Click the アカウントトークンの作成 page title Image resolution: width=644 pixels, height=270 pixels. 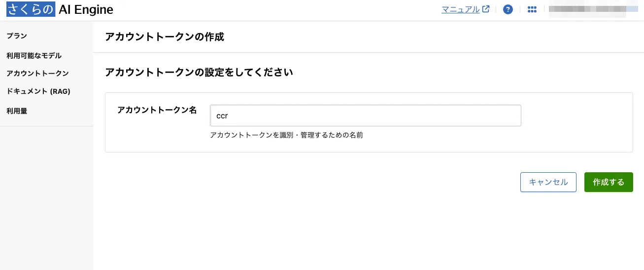click(x=165, y=37)
